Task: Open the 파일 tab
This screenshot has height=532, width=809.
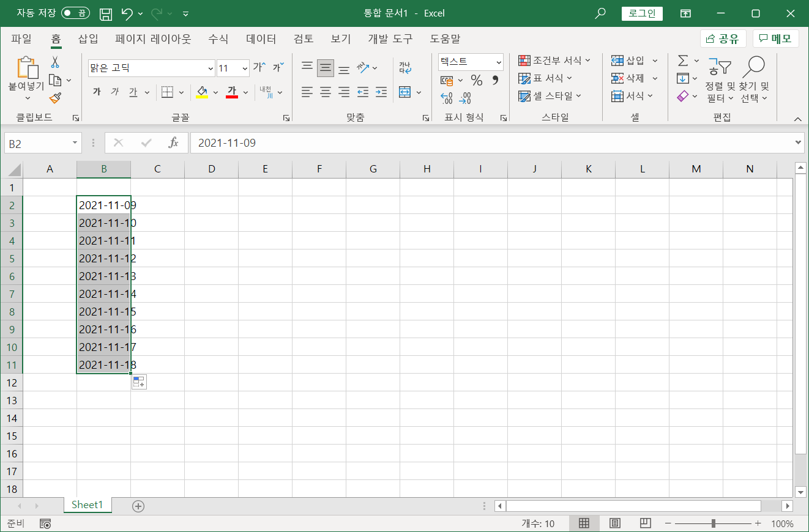Action: (21, 39)
